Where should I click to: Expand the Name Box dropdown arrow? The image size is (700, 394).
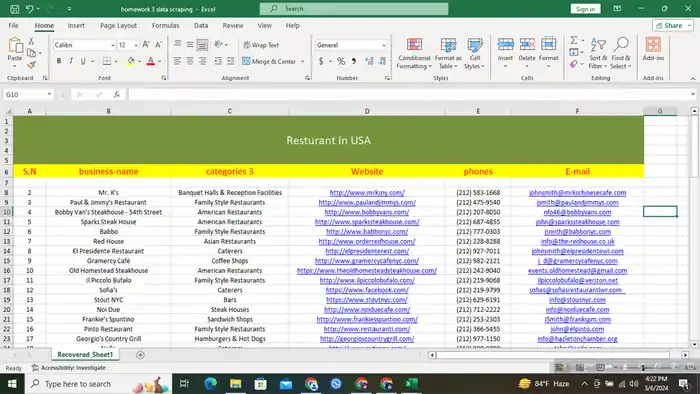(x=49, y=94)
